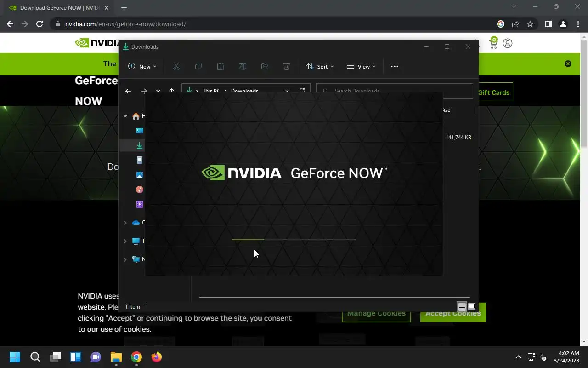Click the New button in Downloads window

tap(142, 66)
